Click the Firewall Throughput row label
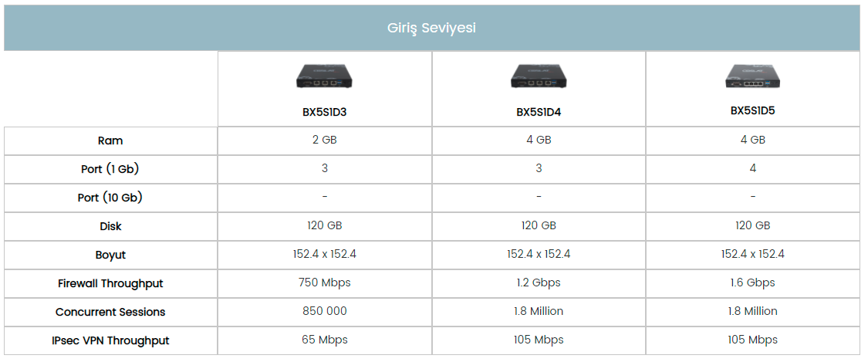 pos(110,283)
